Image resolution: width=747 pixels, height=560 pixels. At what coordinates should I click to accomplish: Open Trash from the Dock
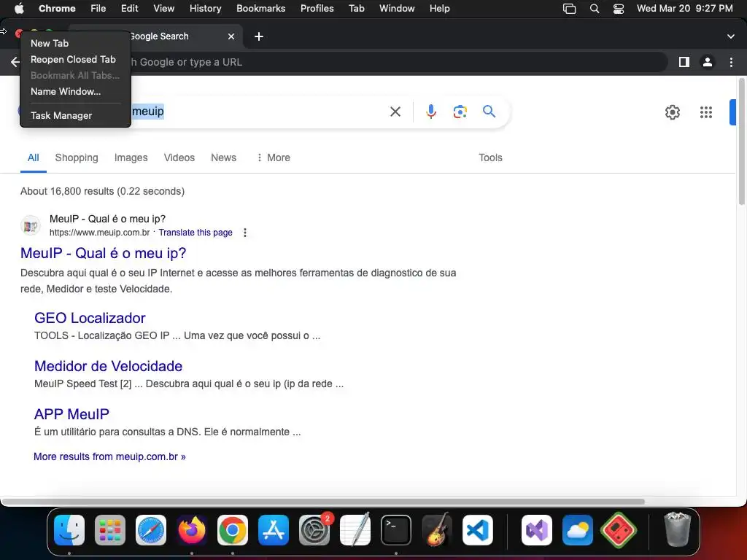point(677,529)
